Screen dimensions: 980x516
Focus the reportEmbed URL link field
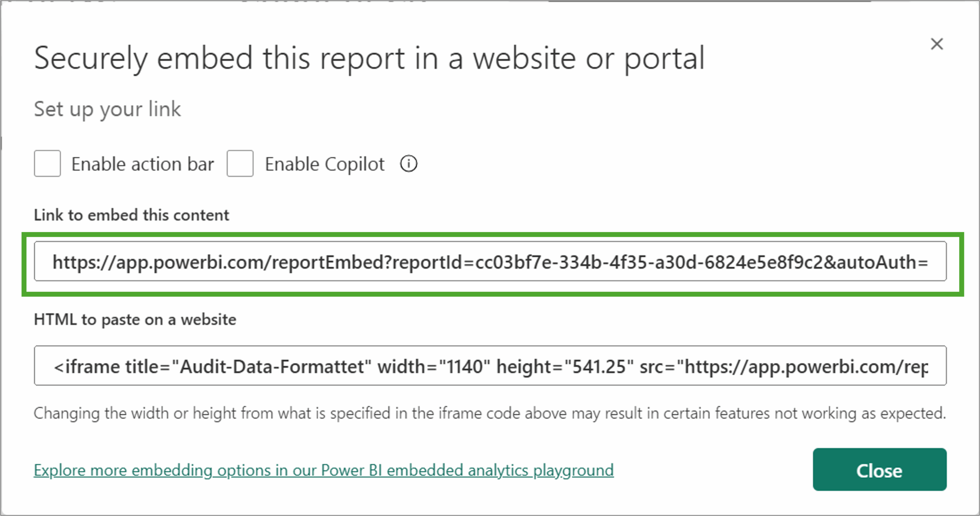(490, 261)
